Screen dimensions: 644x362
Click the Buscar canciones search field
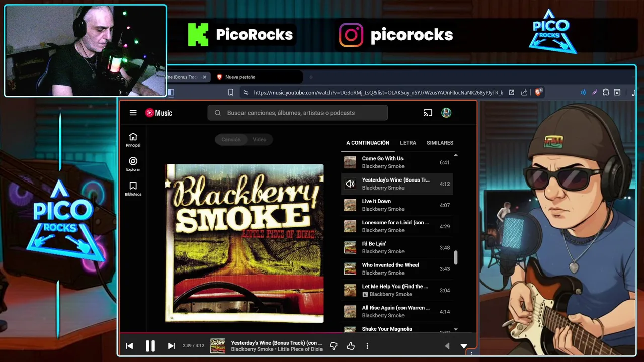[297, 113]
